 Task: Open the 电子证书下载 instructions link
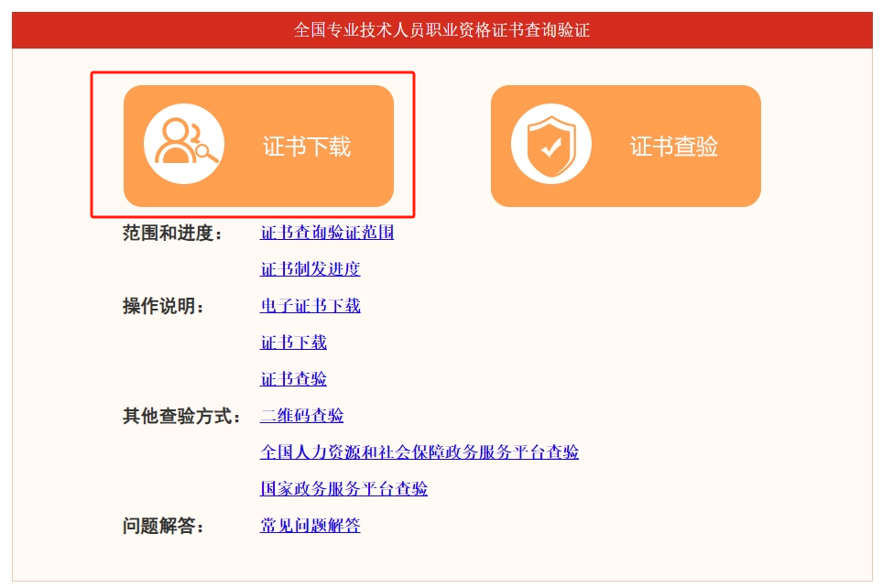point(310,306)
